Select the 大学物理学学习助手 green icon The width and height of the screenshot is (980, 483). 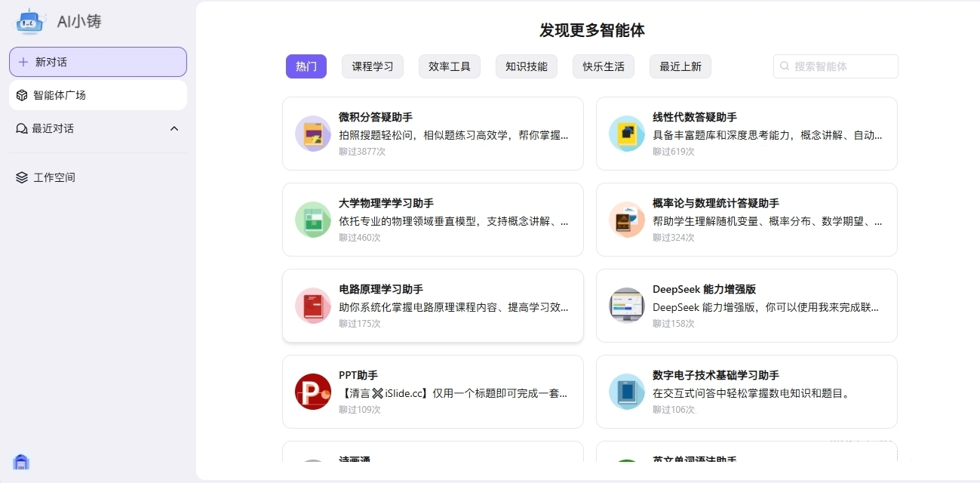(313, 220)
